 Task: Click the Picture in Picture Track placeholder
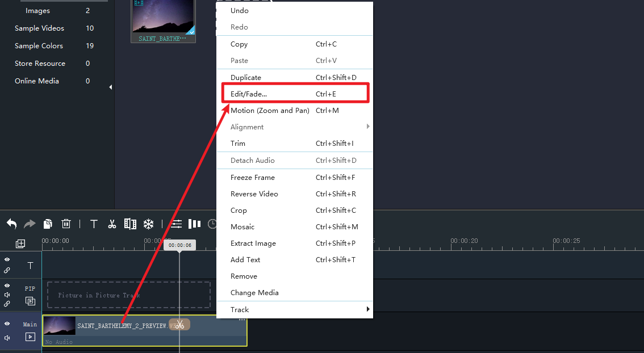[x=129, y=295]
